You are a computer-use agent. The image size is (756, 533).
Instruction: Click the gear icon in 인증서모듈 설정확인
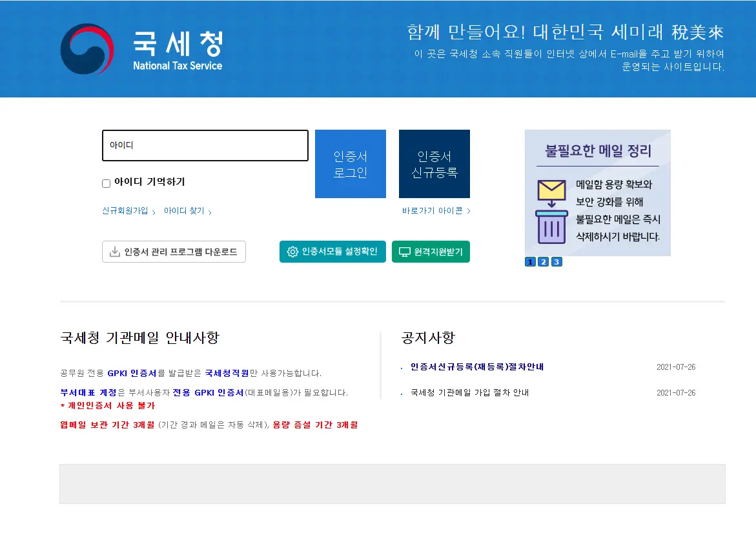(292, 252)
